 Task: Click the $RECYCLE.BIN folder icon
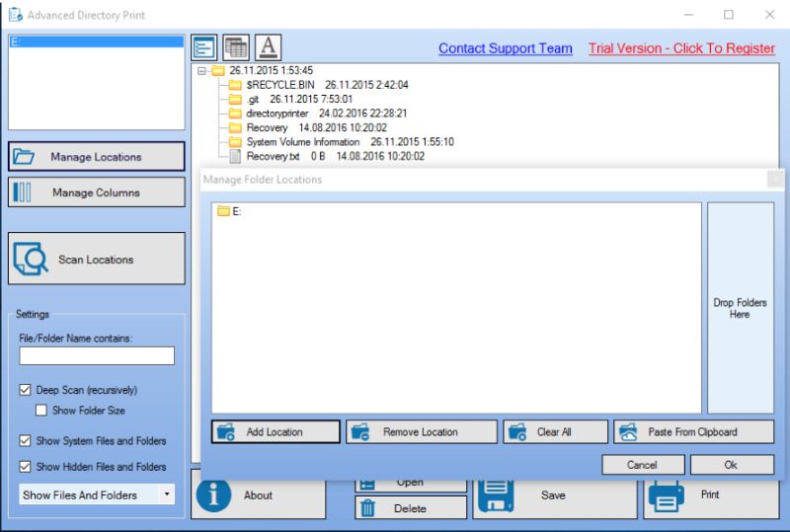[x=235, y=85]
